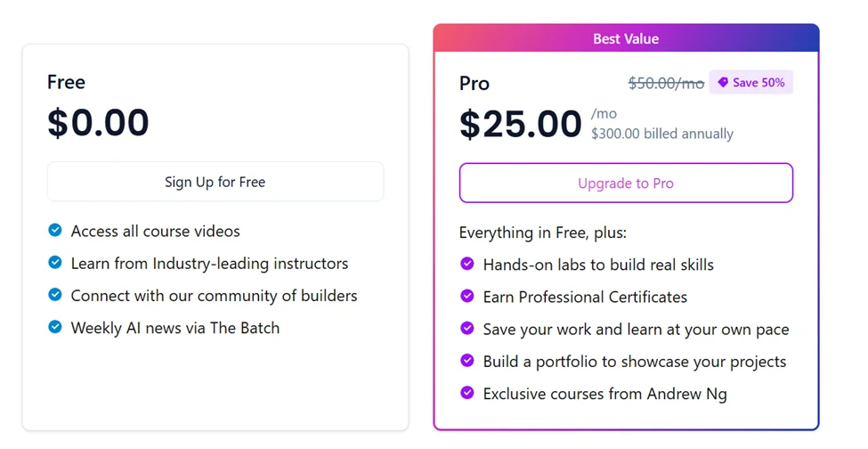The height and width of the screenshot is (449, 868).
Task: Click the crossed-out $50.00/mo price
Action: coord(666,83)
